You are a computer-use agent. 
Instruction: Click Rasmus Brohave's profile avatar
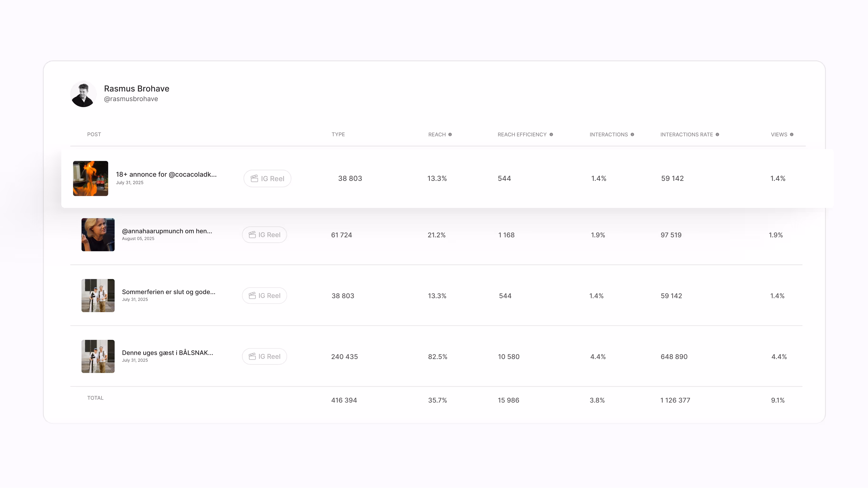[83, 94]
